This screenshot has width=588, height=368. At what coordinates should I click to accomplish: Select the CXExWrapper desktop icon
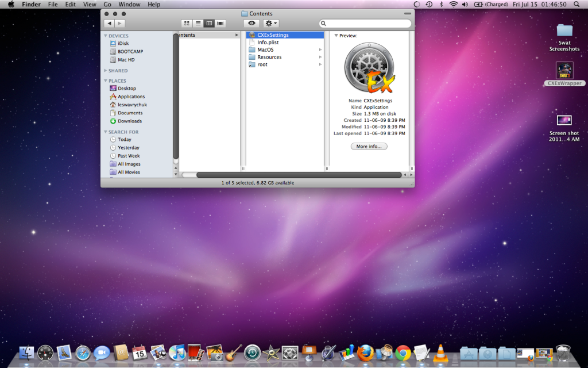pyautogui.click(x=564, y=74)
